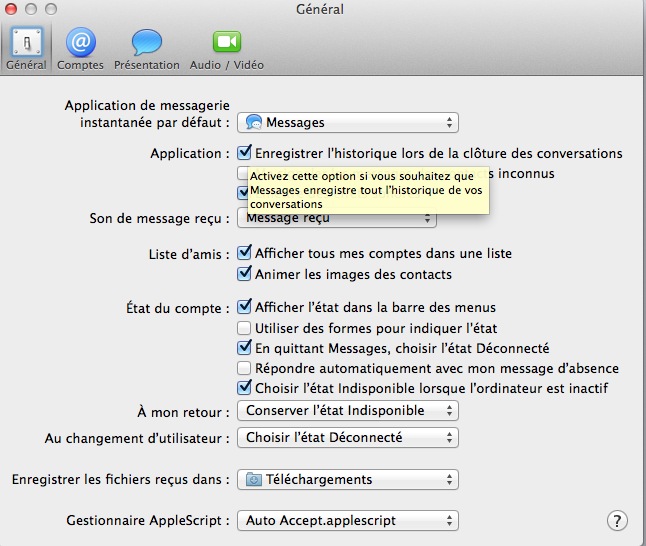Open the Au changement d'utilisateur dropdown
Image resolution: width=646 pixels, height=546 pixels.
pos(348,438)
